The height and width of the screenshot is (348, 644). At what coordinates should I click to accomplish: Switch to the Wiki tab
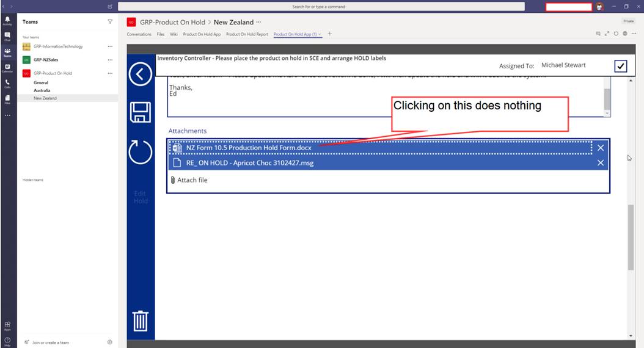[174, 34]
